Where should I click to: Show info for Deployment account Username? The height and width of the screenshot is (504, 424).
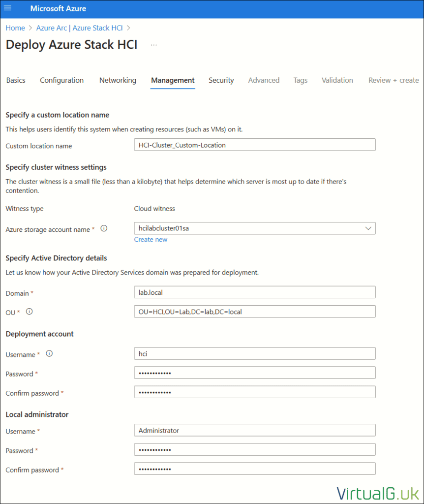49,353
